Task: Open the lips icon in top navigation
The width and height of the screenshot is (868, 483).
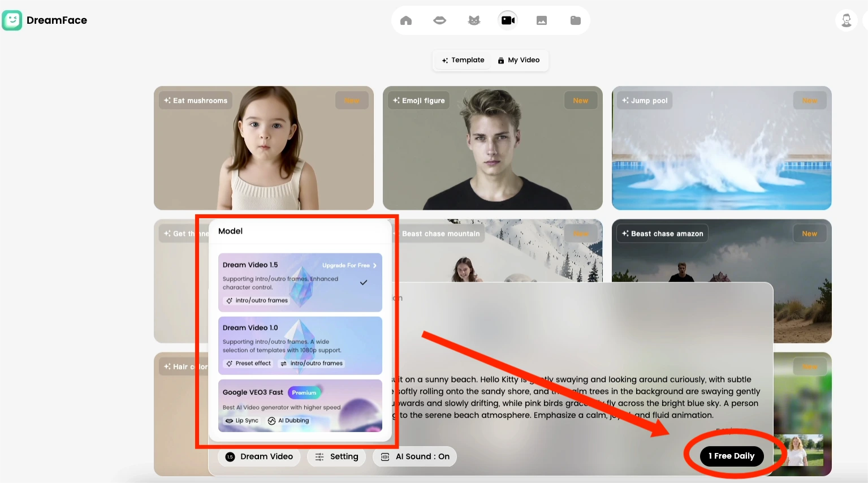Action: coord(439,20)
